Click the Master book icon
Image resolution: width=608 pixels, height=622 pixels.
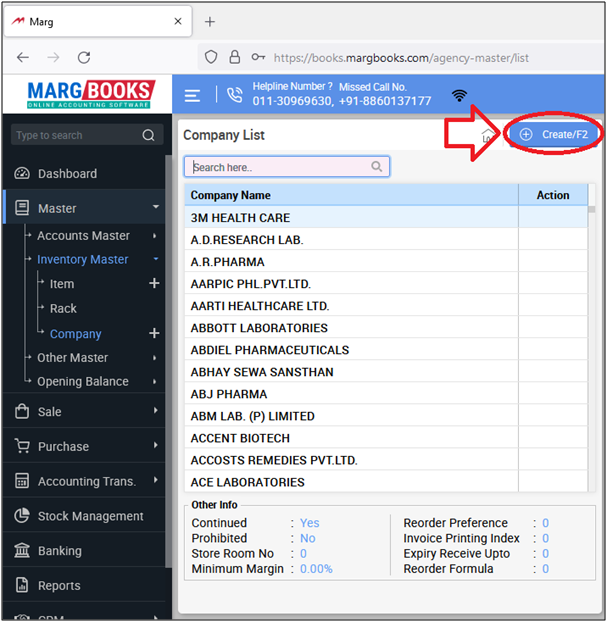point(22,208)
